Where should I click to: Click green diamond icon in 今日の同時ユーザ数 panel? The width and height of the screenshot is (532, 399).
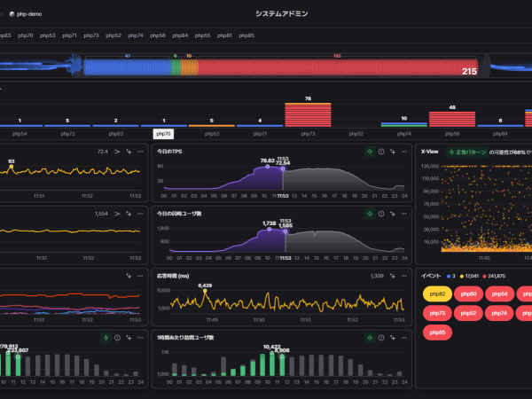pyautogui.click(x=370, y=214)
